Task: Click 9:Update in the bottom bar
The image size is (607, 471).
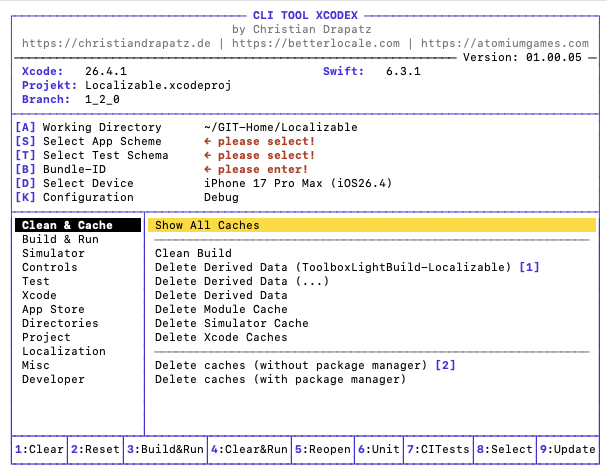Action: click(569, 450)
